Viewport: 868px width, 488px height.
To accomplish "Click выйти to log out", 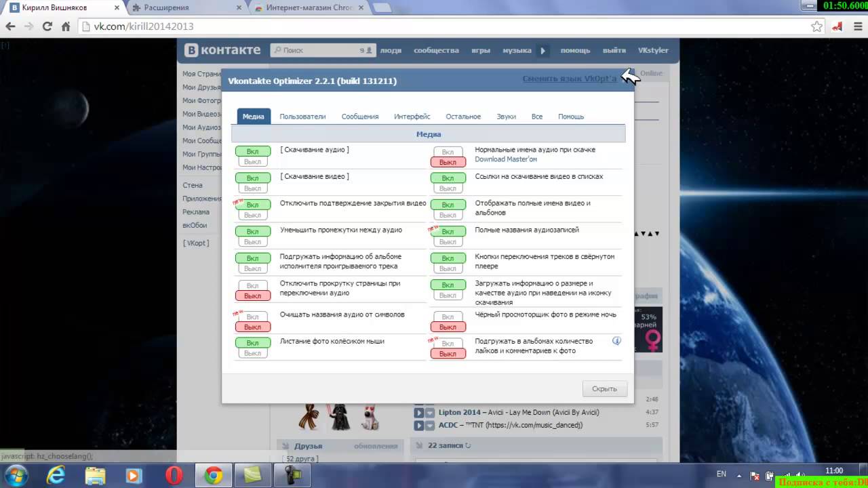I will pyautogui.click(x=614, y=50).
